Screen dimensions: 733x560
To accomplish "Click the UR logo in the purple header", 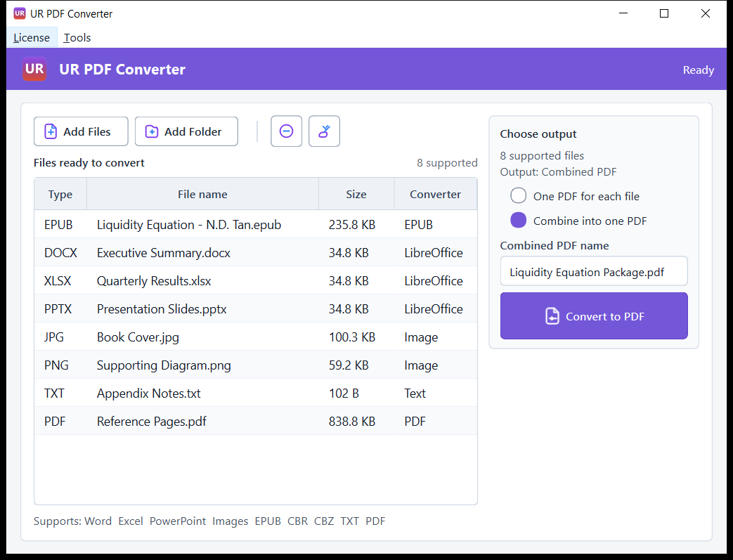I will click(x=34, y=69).
